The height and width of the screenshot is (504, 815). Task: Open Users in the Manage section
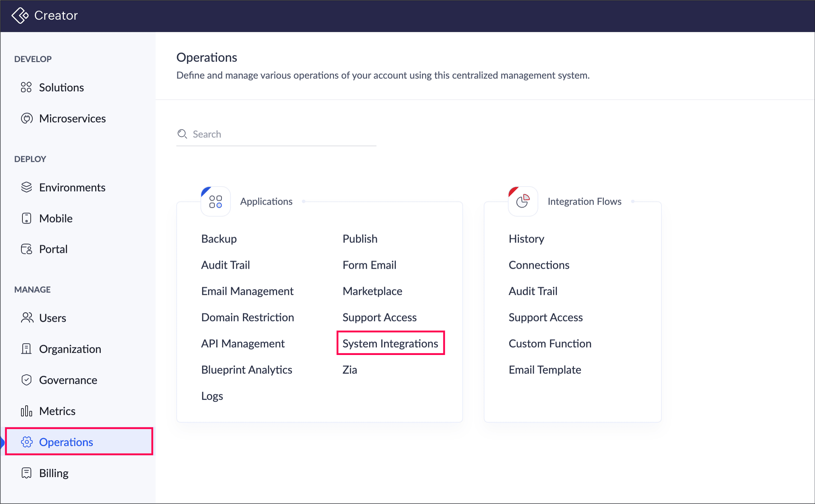point(52,318)
